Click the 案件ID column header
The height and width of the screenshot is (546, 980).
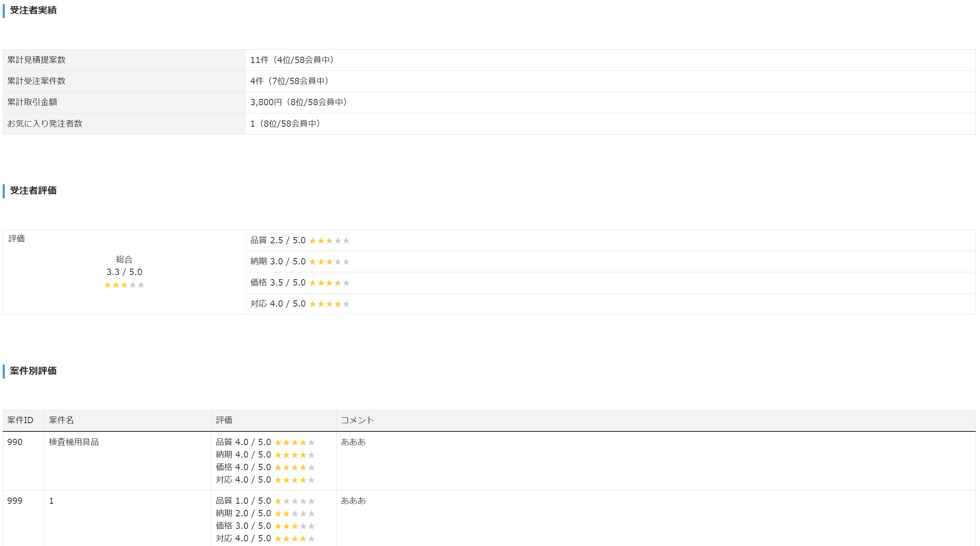[x=20, y=420]
